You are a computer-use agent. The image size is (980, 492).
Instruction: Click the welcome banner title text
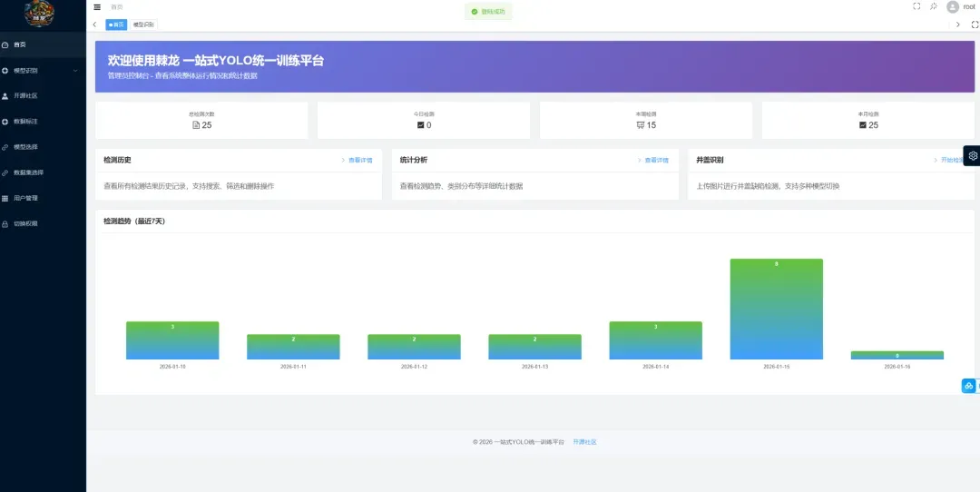coord(216,61)
